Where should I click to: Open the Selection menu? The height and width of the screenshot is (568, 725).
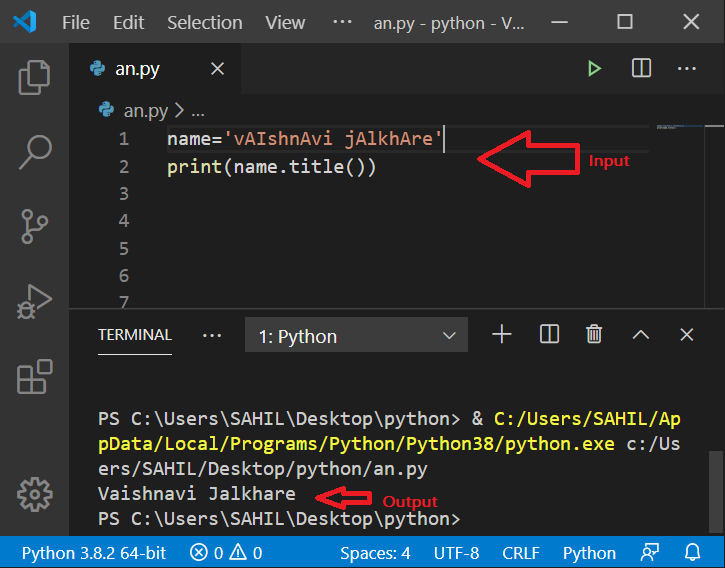[x=205, y=22]
